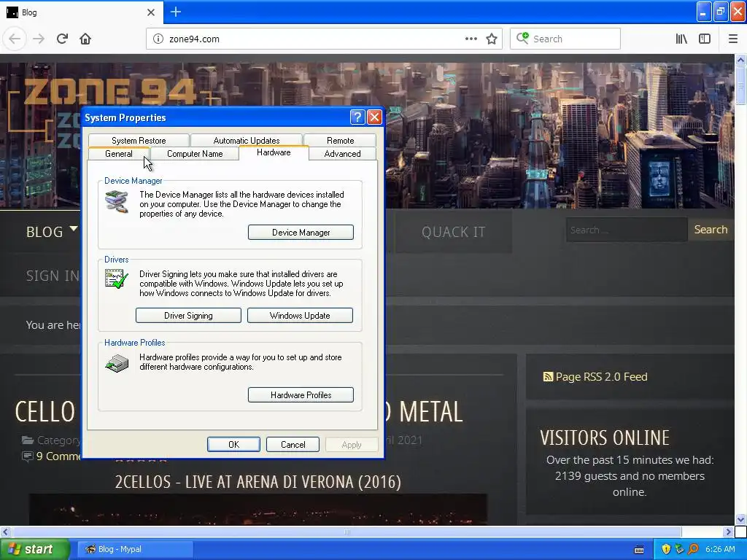The width and height of the screenshot is (747, 560).
Task: Click the taskbar clock showing 6:26 AM
Action: 720,550
